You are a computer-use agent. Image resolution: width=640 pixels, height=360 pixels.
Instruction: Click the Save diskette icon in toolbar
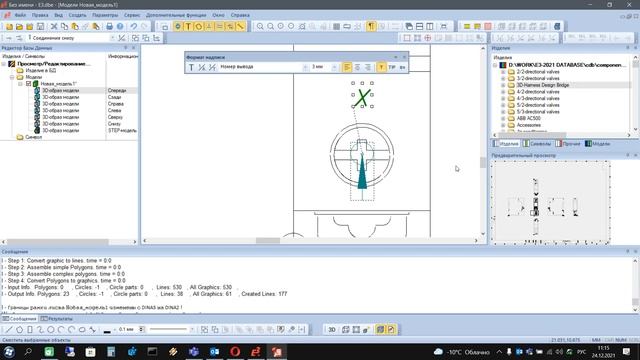[40, 27]
